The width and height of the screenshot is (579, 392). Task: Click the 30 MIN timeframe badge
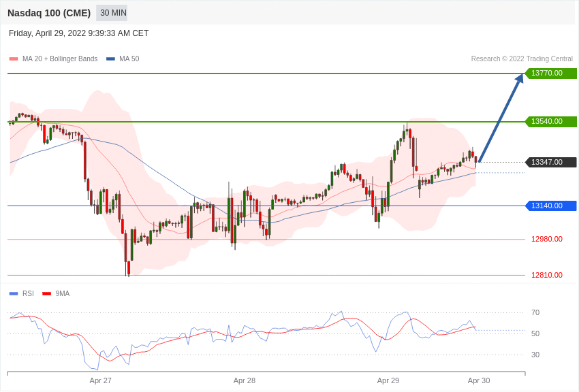112,13
